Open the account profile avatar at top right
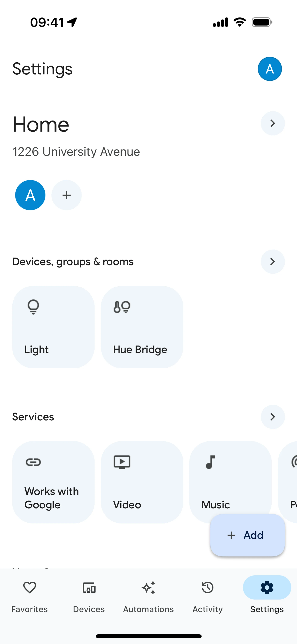Viewport: 297px width, 644px height. [x=269, y=69]
